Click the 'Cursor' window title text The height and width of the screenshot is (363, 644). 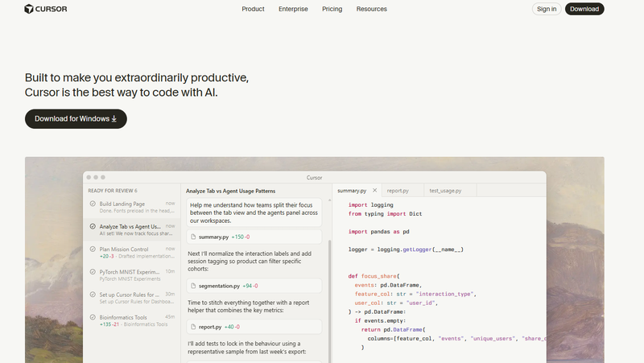point(314,178)
